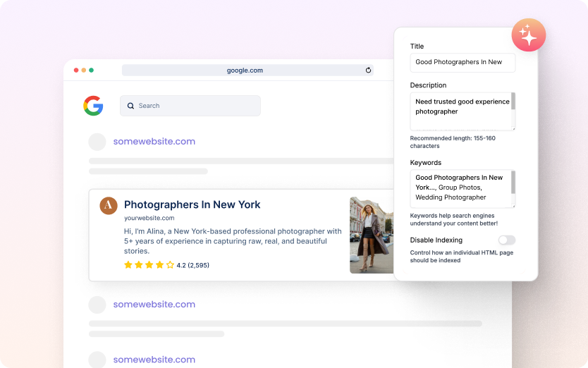
Task: Open the 'Photographers In New York' result title
Action: (x=192, y=204)
